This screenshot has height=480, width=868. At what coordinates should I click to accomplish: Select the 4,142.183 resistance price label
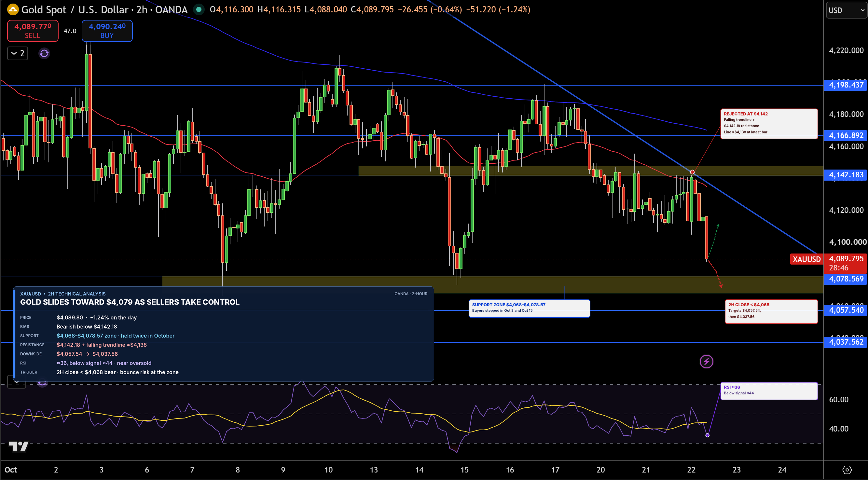pos(846,175)
